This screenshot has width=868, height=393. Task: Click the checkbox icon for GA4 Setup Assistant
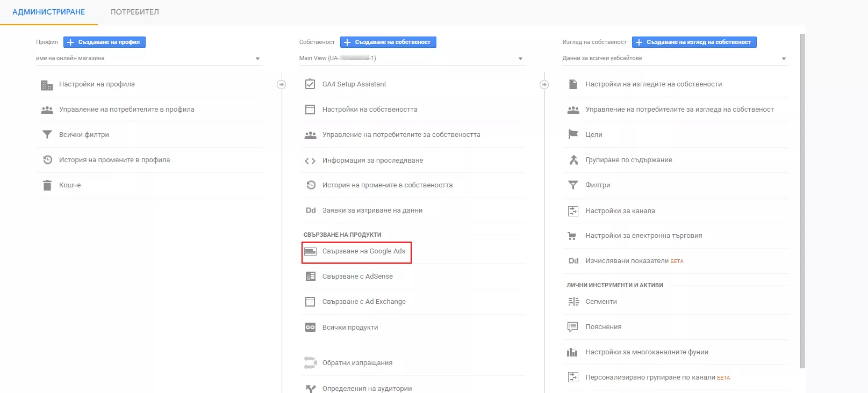[310, 84]
